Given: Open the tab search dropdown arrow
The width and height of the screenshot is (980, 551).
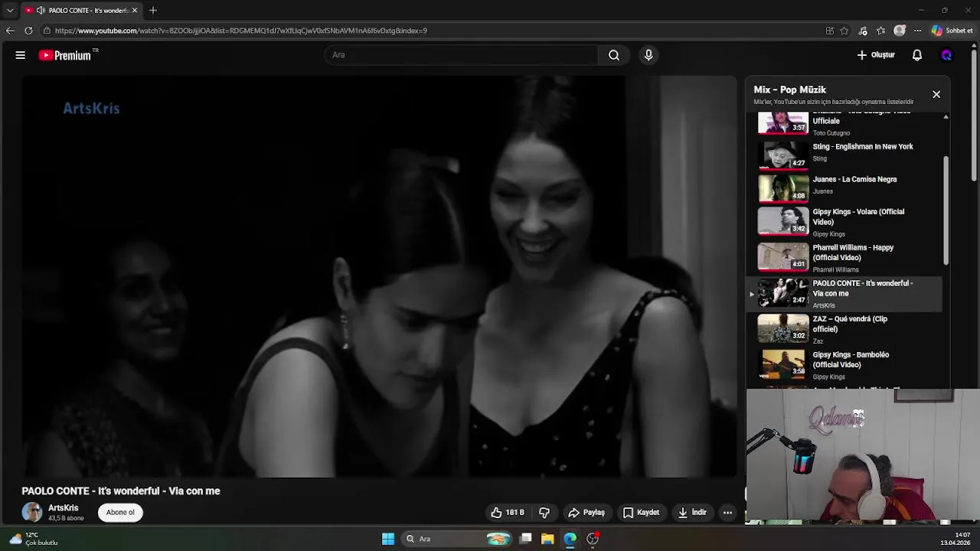Looking at the screenshot, I should [9, 10].
